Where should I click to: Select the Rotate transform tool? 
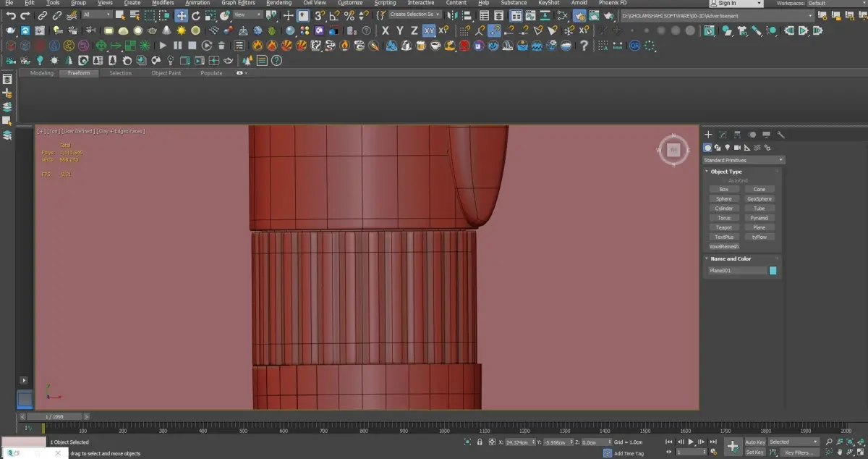tap(196, 15)
